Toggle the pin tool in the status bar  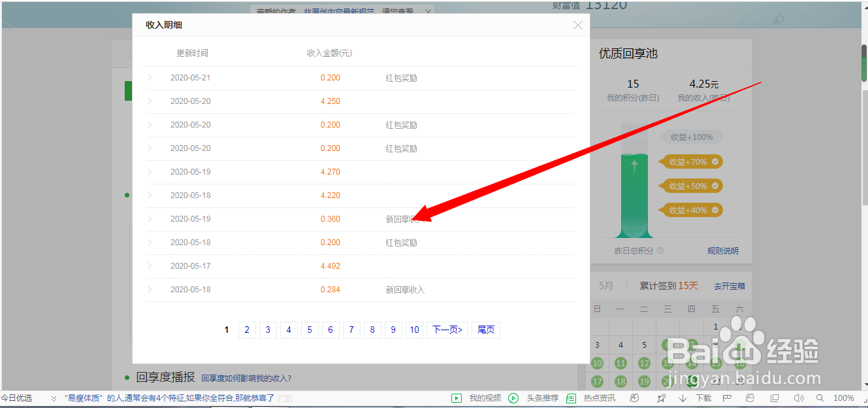click(661, 398)
